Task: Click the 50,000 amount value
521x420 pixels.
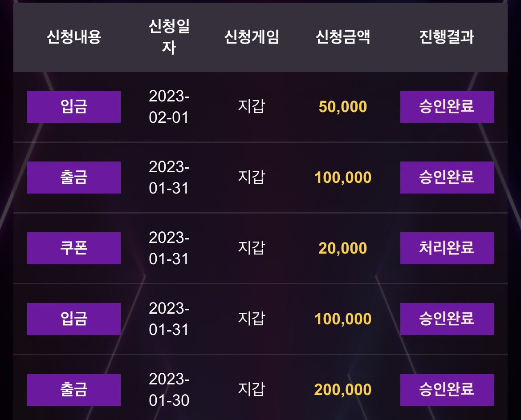Action: pyautogui.click(x=342, y=107)
